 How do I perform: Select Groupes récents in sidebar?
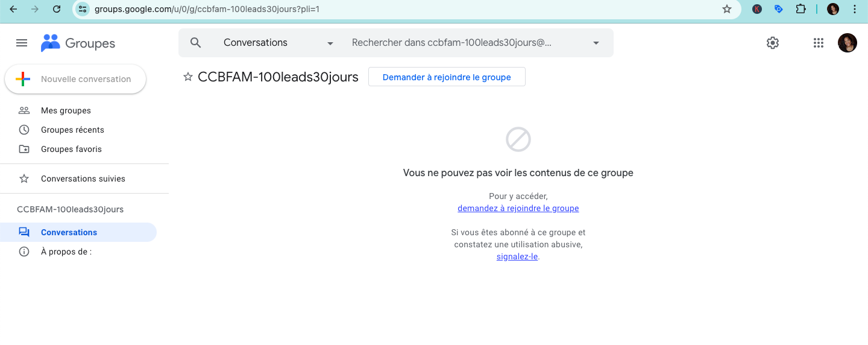[72, 130]
